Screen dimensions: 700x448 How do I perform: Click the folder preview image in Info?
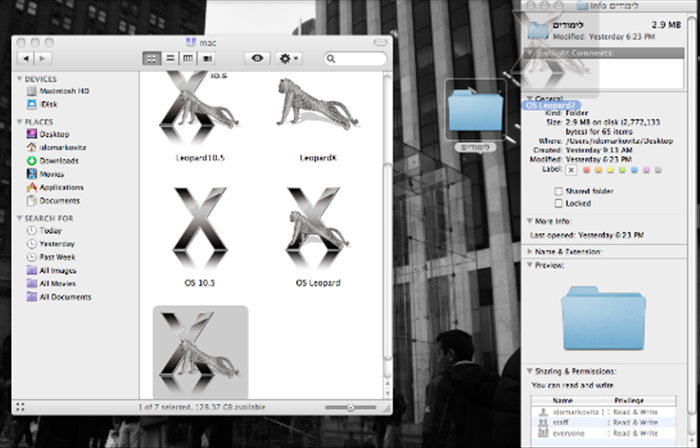click(603, 318)
